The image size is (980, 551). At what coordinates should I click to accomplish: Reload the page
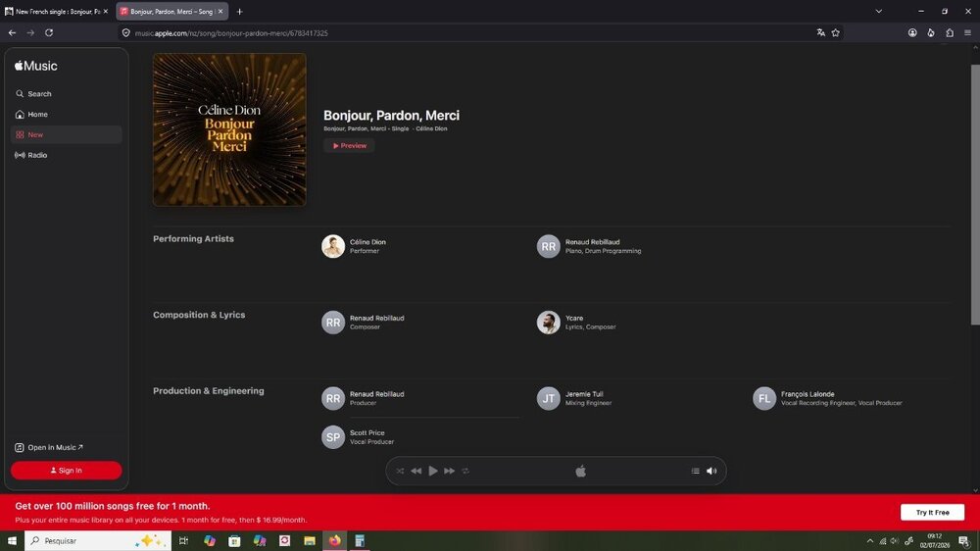(49, 32)
